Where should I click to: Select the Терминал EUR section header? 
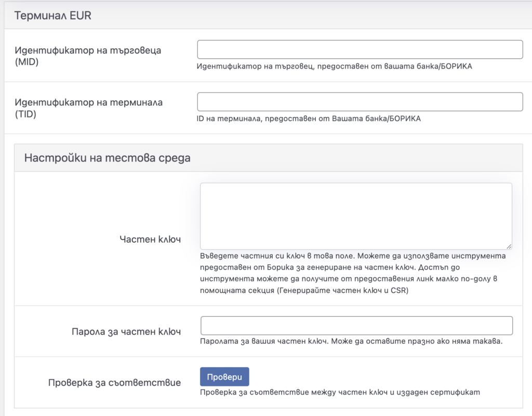pyautogui.click(x=54, y=15)
